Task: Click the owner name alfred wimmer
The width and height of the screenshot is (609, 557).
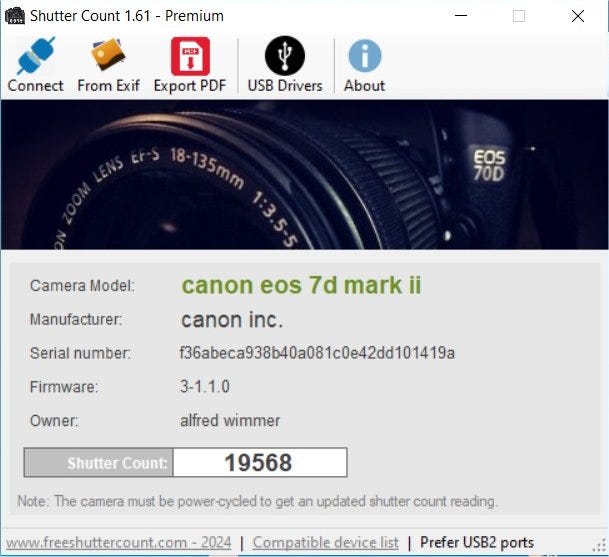Action: click(230, 420)
